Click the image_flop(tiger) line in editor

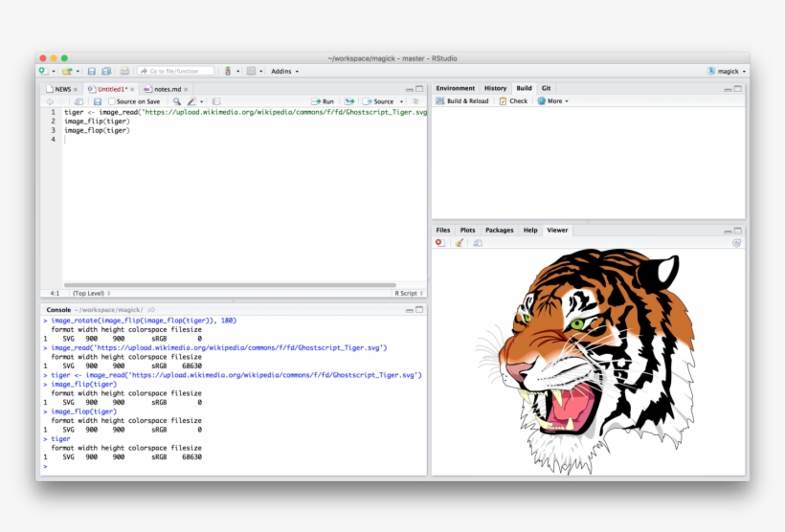pos(97,130)
